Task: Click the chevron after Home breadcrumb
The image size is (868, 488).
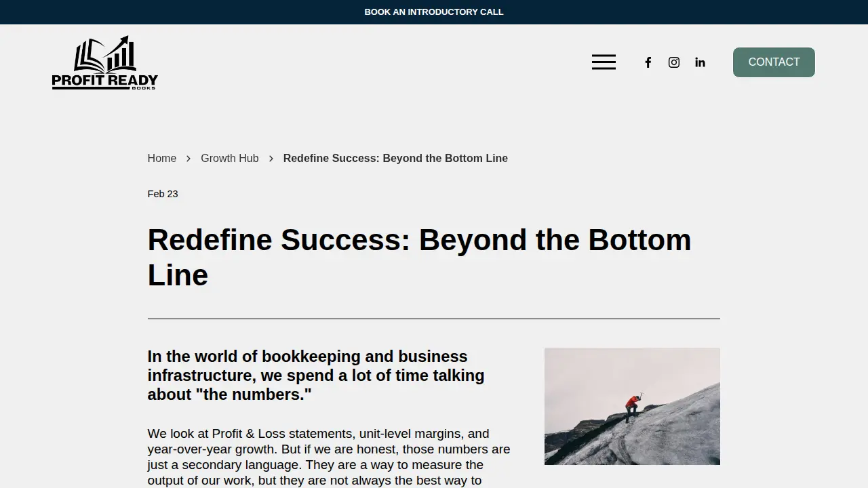Action: (189, 159)
